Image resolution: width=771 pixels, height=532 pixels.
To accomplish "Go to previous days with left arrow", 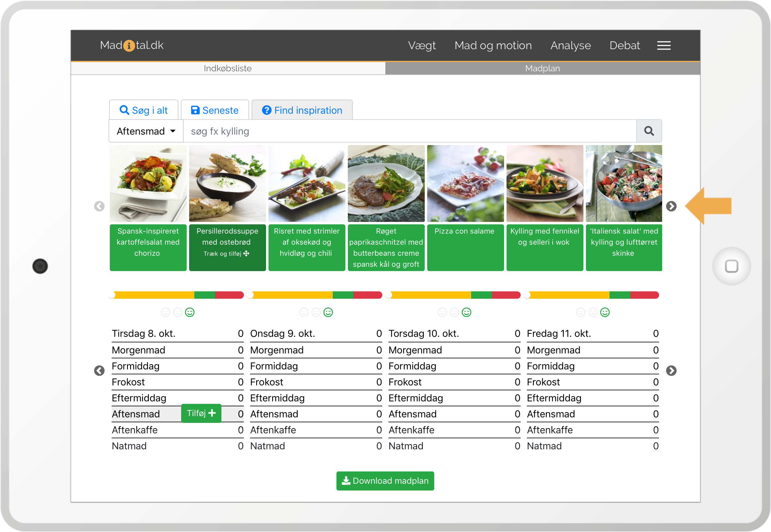I will tap(99, 371).
